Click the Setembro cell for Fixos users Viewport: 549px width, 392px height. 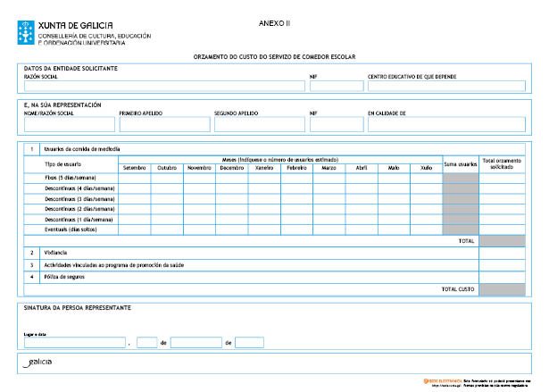coord(134,178)
